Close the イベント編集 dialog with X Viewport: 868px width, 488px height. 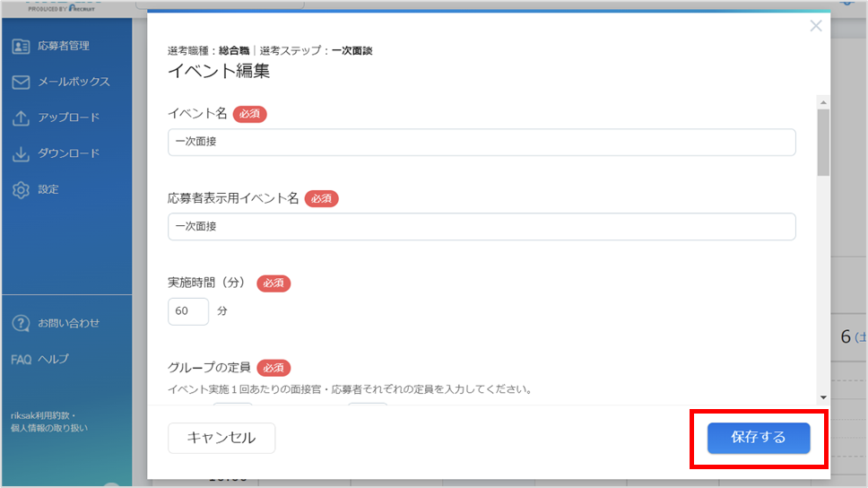(815, 26)
